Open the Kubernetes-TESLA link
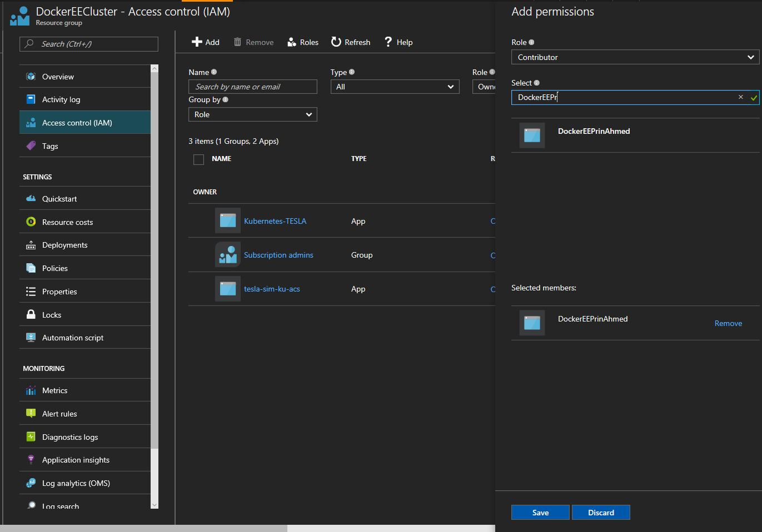This screenshot has width=762, height=532. point(275,221)
